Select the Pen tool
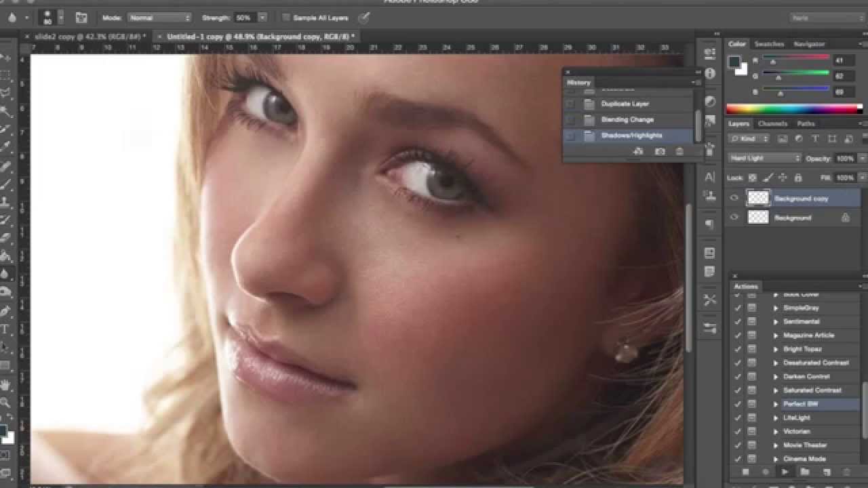This screenshot has width=868, height=488. point(5,311)
